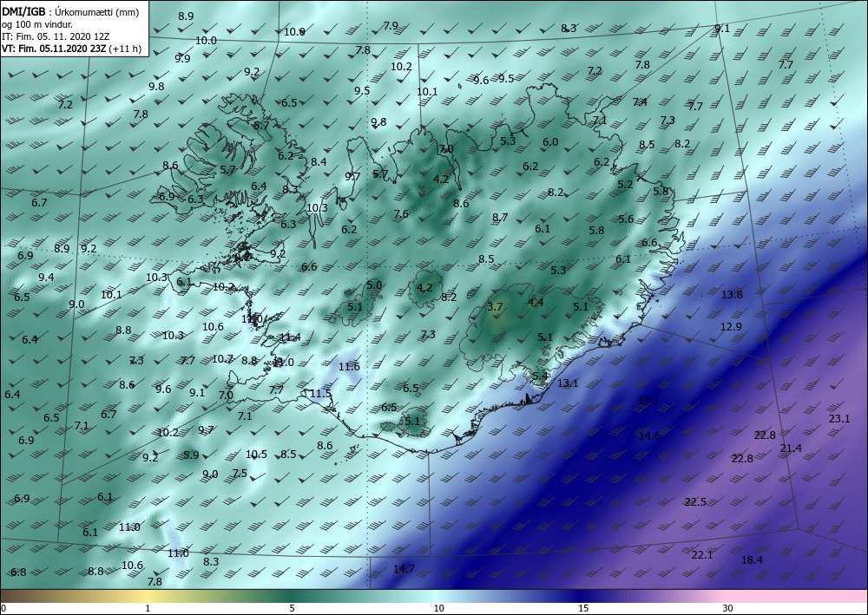Click the color scale label '1'
The height and width of the screenshot is (615, 868).
pos(148,609)
